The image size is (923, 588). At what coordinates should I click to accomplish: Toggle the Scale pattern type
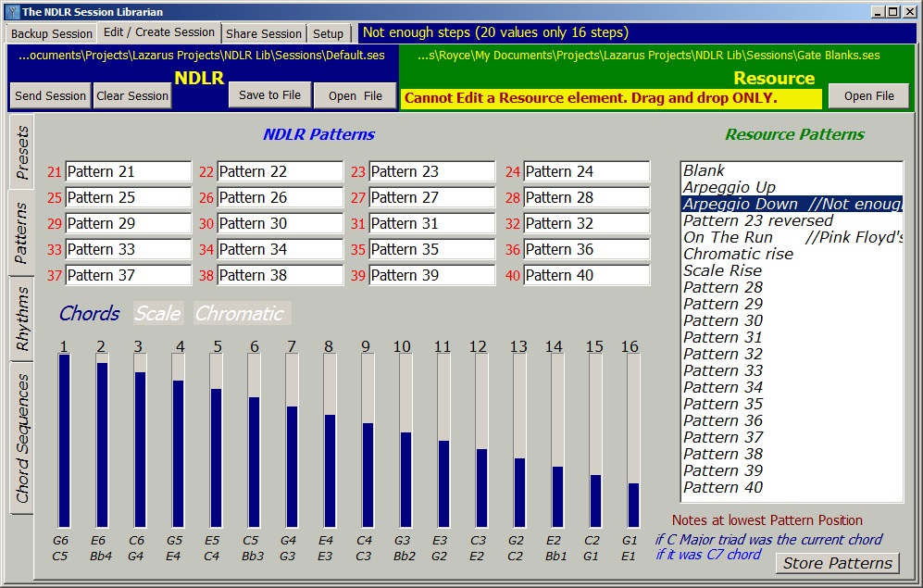pyautogui.click(x=157, y=314)
